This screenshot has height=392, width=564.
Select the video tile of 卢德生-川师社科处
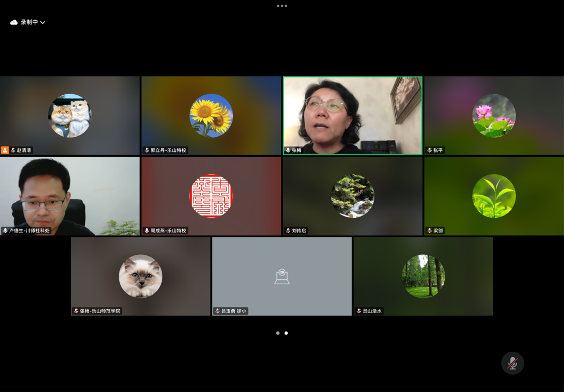[70, 195]
